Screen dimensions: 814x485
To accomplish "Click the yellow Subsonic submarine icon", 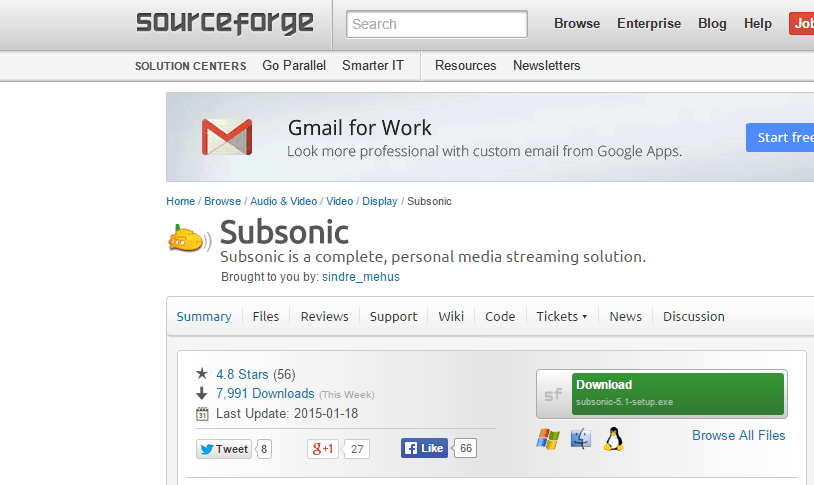I will (x=189, y=239).
